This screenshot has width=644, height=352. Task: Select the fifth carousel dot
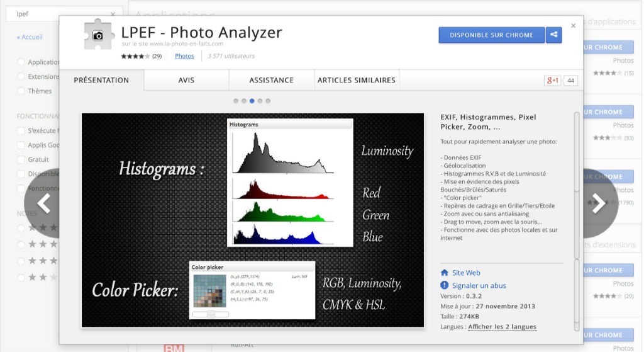click(x=268, y=101)
